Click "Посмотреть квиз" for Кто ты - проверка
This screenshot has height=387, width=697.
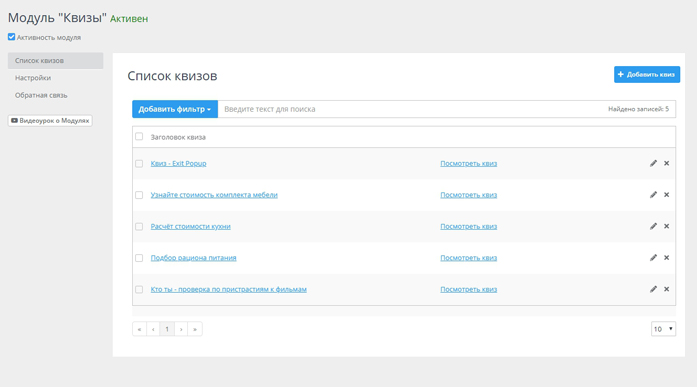pos(469,290)
